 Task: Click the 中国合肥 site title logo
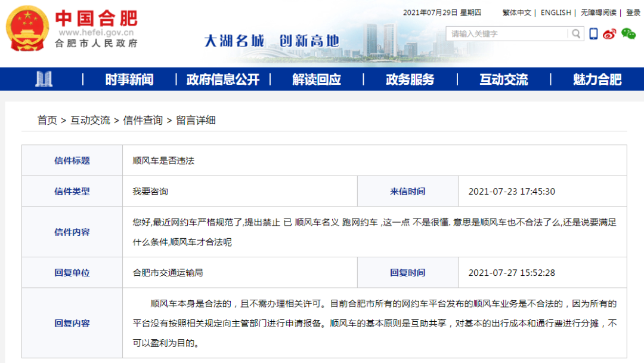tap(96, 18)
